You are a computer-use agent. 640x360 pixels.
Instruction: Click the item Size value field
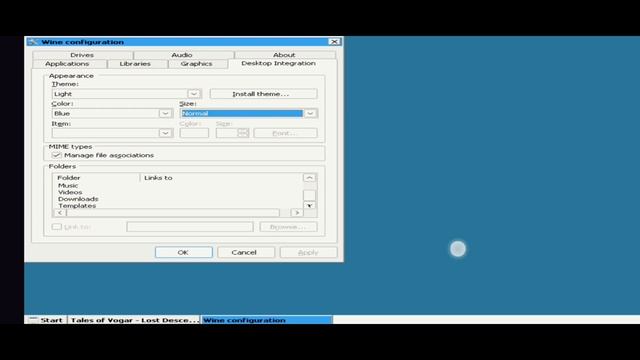coord(227,133)
